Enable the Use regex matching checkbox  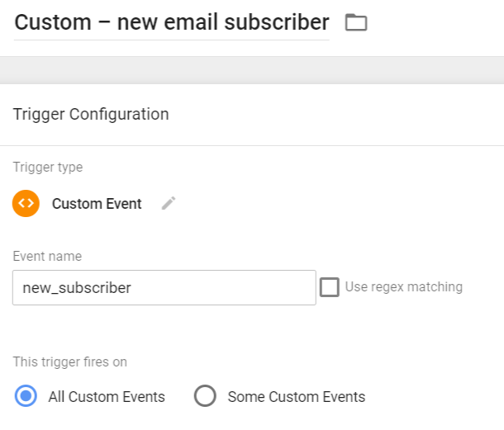click(330, 287)
